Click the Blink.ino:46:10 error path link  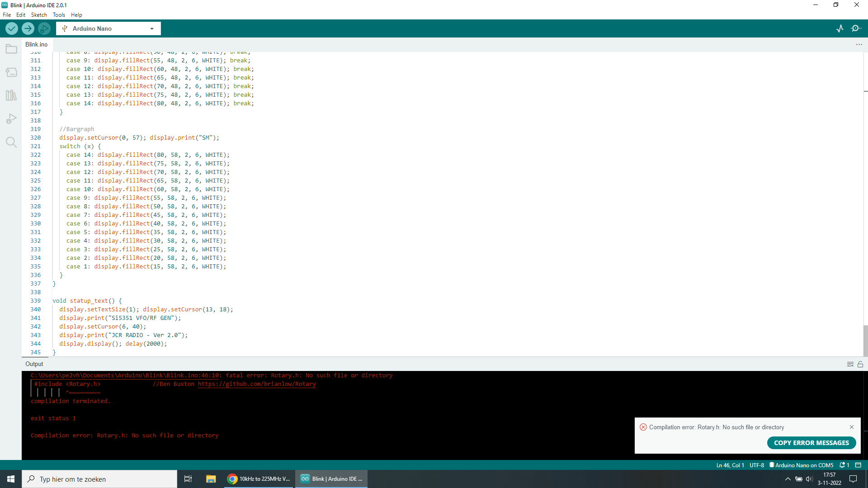point(125,375)
